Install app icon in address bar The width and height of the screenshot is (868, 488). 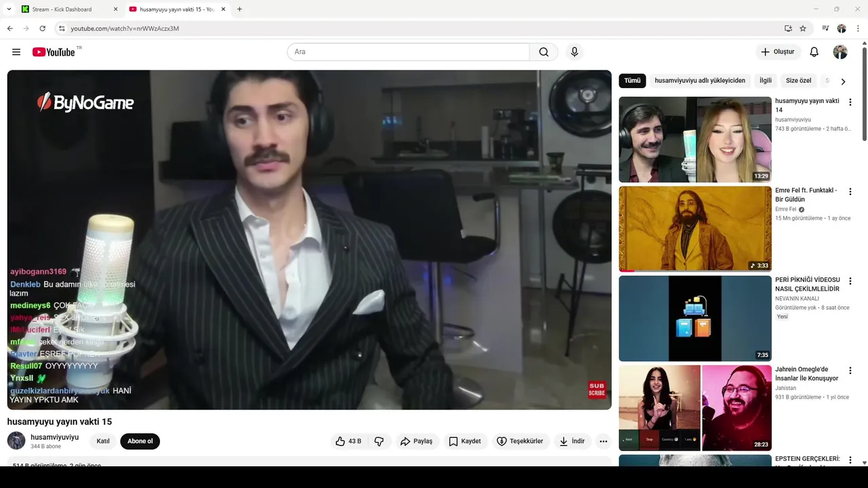coord(788,28)
